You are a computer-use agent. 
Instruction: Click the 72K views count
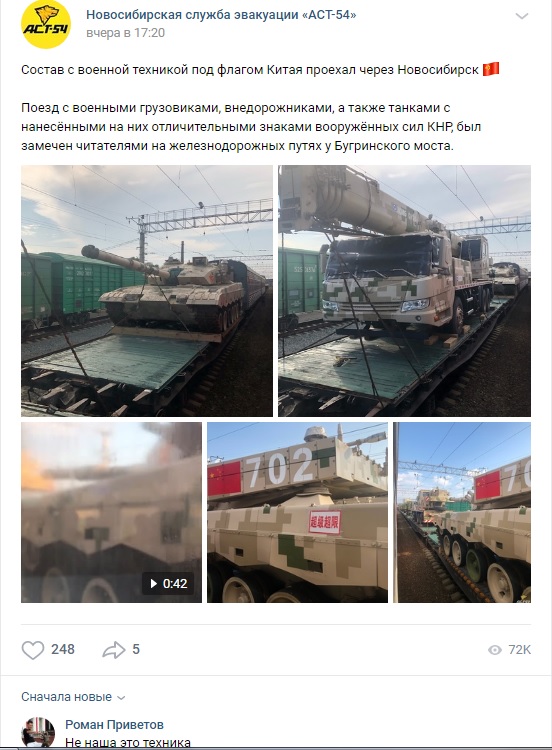coord(519,650)
